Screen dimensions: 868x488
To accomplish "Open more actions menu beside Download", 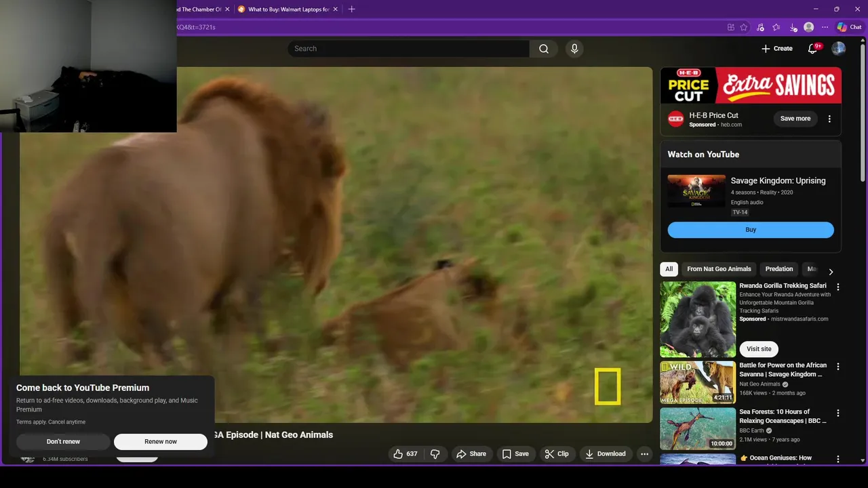I will [x=645, y=454].
